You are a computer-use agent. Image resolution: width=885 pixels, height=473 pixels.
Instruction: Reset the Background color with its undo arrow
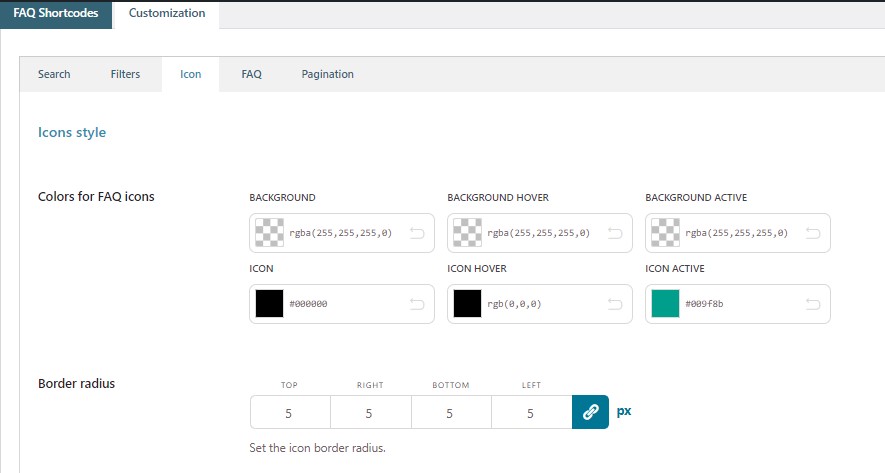point(417,233)
